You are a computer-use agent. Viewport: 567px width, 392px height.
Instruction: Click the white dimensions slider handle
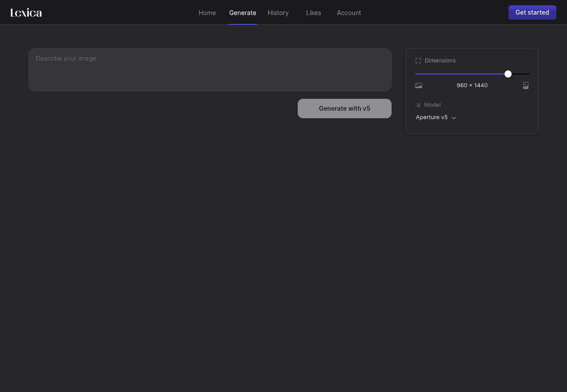pyautogui.click(x=508, y=74)
